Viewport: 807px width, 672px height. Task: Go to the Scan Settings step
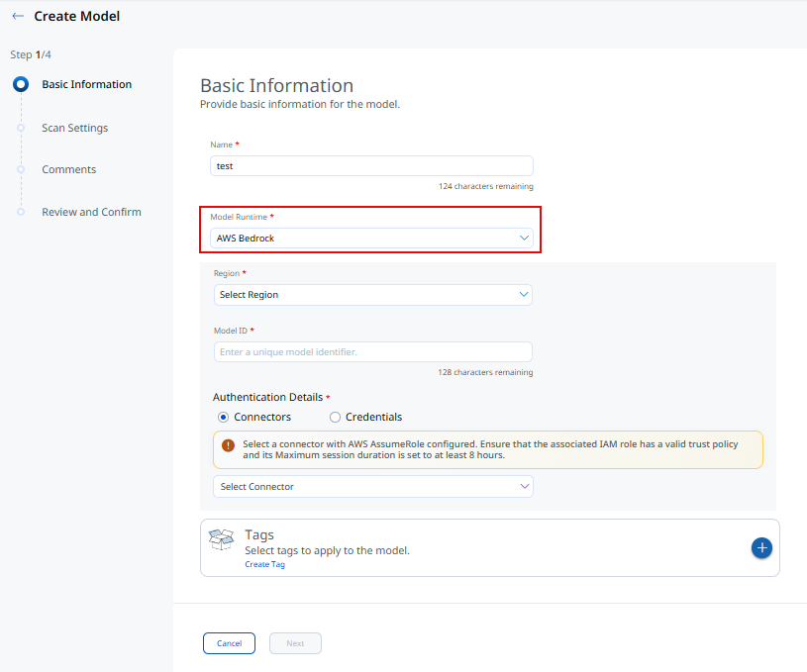[x=75, y=128]
